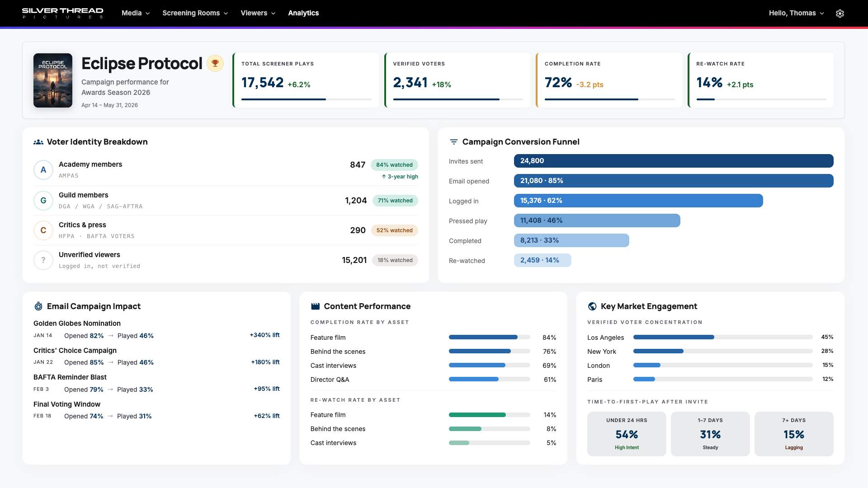The height and width of the screenshot is (488, 868).
Task: Expand the Screening Rooms menu
Action: coord(195,13)
